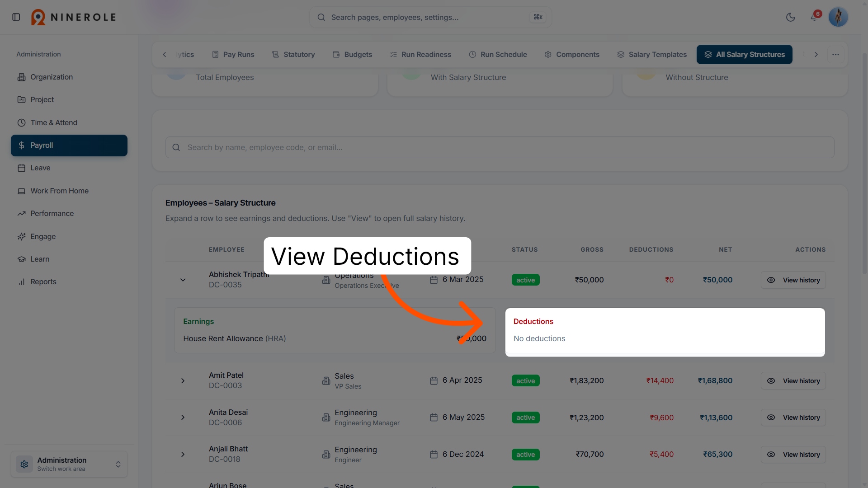Viewport: 868px width, 488px height.
Task: Select Payroll in sidebar
Action: (x=69, y=145)
